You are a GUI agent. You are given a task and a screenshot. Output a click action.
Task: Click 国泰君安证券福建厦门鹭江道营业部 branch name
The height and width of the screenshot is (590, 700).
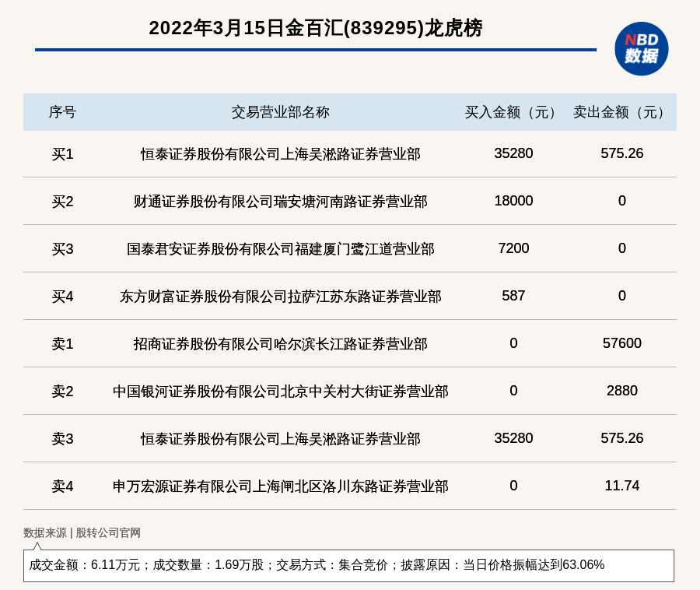click(280, 249)
